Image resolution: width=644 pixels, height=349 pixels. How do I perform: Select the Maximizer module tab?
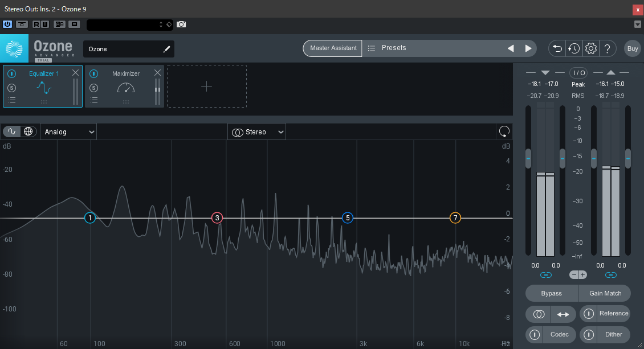(124, 86)
